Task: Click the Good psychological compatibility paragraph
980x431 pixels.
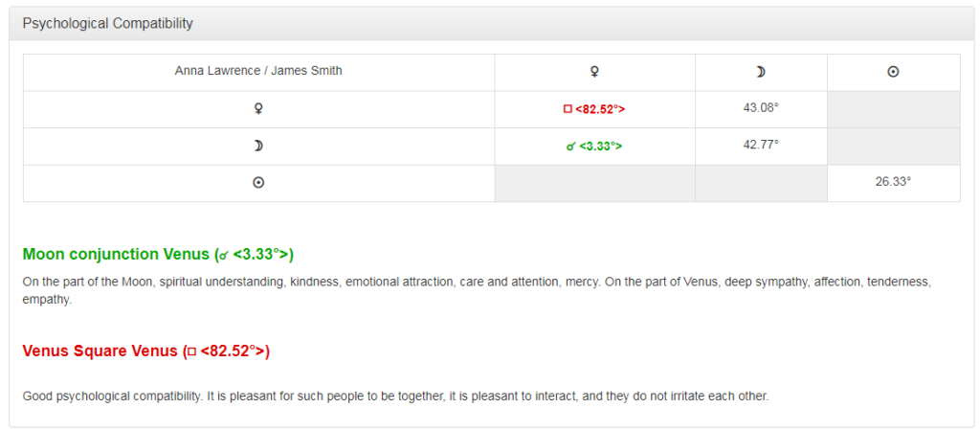Action: coord(395,396)
